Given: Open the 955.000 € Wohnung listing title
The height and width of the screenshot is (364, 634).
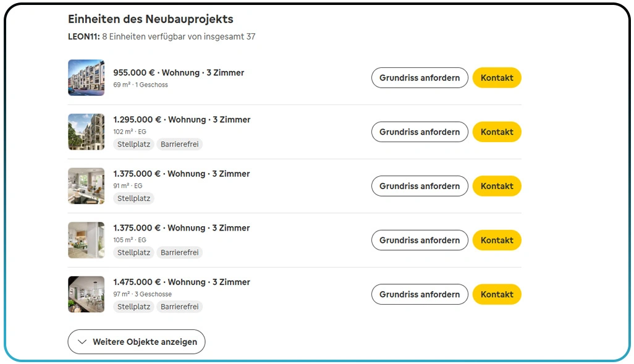Looking at the screenshot, I should [x=179, y=73].
